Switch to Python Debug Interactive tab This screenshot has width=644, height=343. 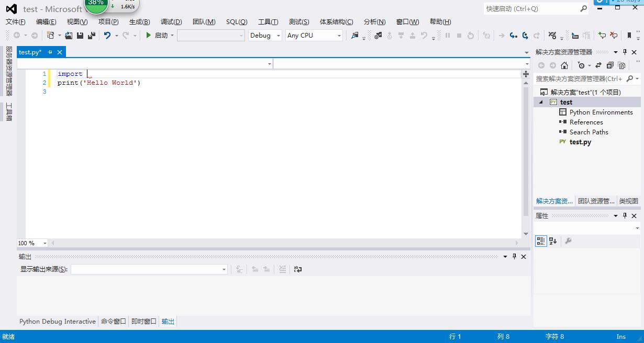[58, 322]
